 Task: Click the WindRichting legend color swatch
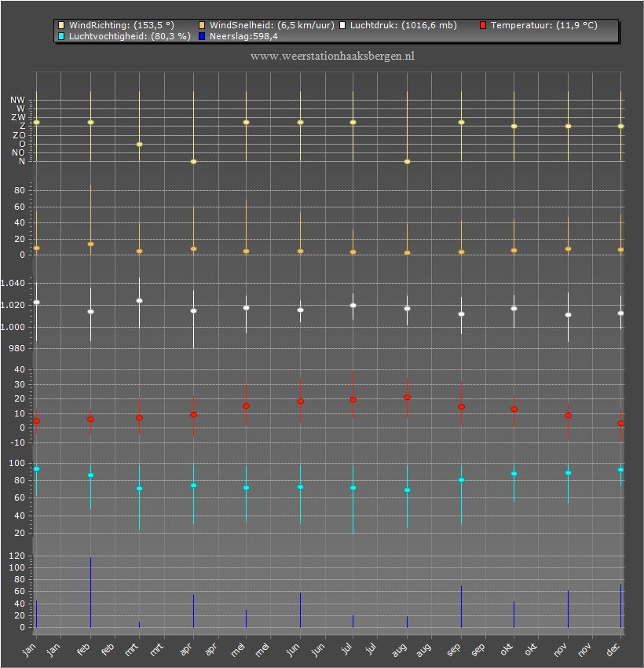[x=61, y=26]
